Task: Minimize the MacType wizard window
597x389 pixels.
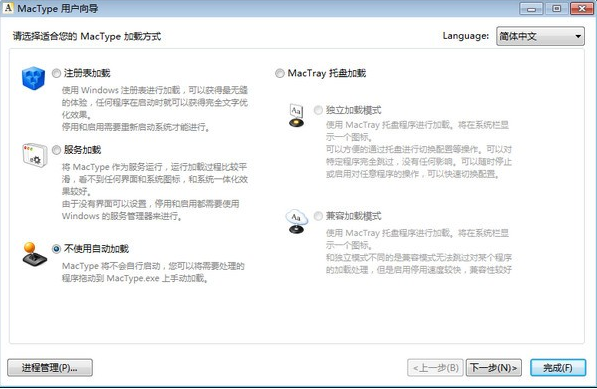Action: point(532,8)
